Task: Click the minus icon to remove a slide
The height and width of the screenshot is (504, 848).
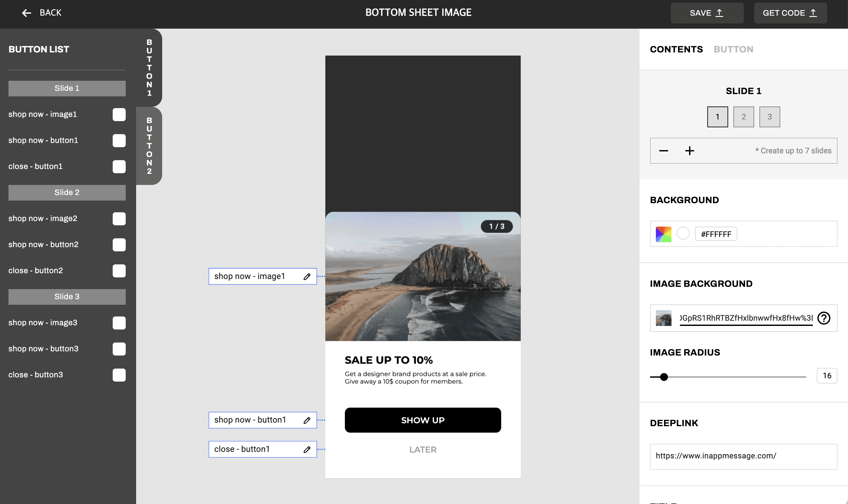Action: coord(664,150)
